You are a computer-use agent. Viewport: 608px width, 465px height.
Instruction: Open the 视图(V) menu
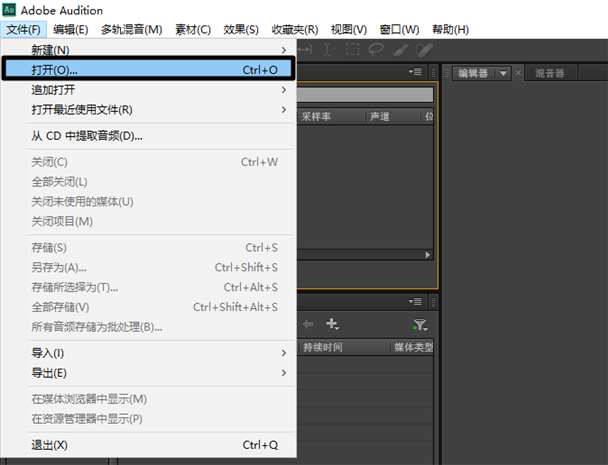(349, 29)
